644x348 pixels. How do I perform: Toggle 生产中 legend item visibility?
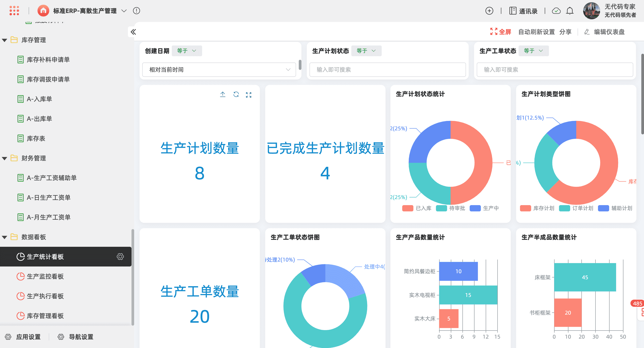[x=484, y=208]
